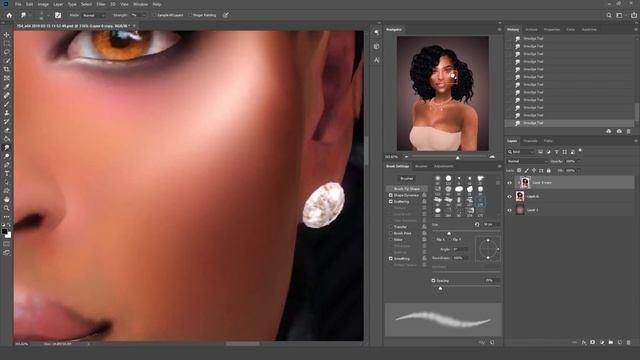This screenshot has height=360, width=640.
Task: Add a layer mask with bottom icon
Action: pyautogui.click(x=593, y=342)
